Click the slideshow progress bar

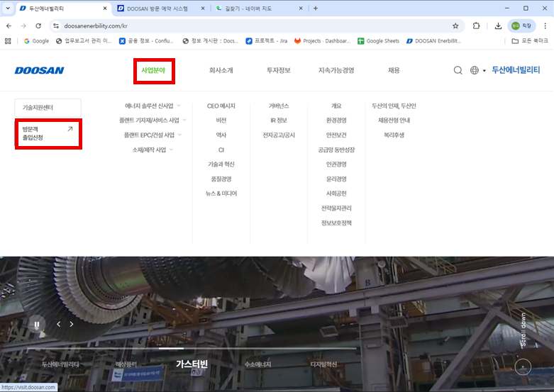point(258,349)
